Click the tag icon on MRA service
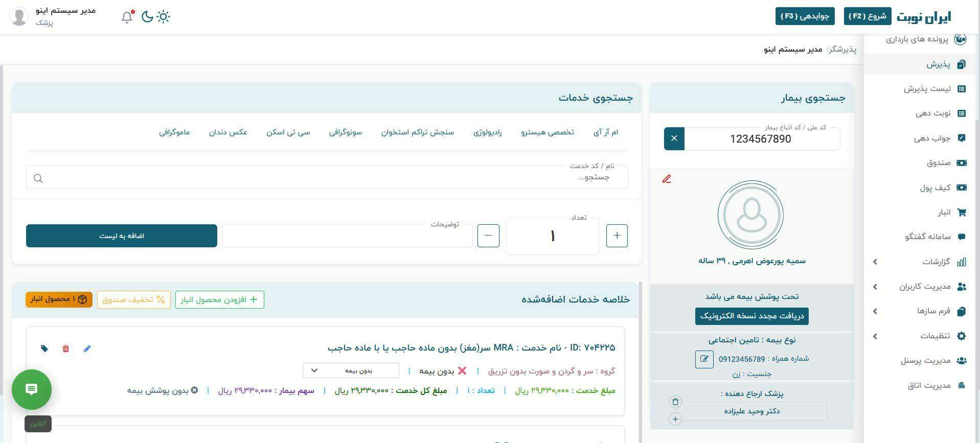The width and height of the screenshot is (980, 443). click(44, 349)
